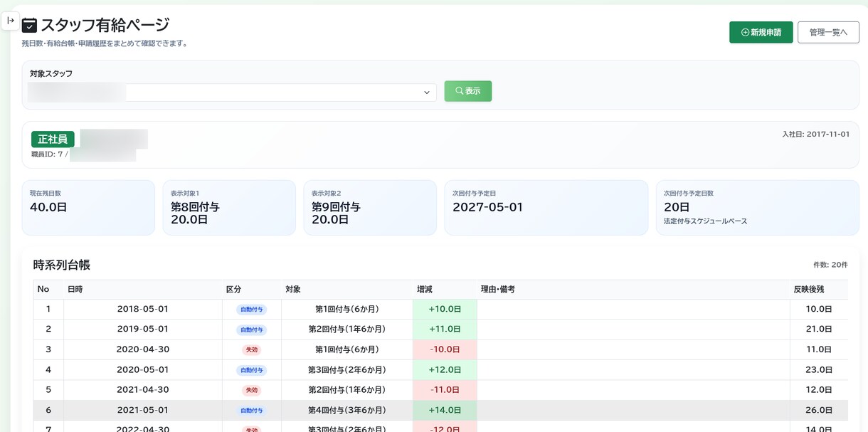
Task: Select the 現在残日数 40.0日 card
Action: (88, 207)
